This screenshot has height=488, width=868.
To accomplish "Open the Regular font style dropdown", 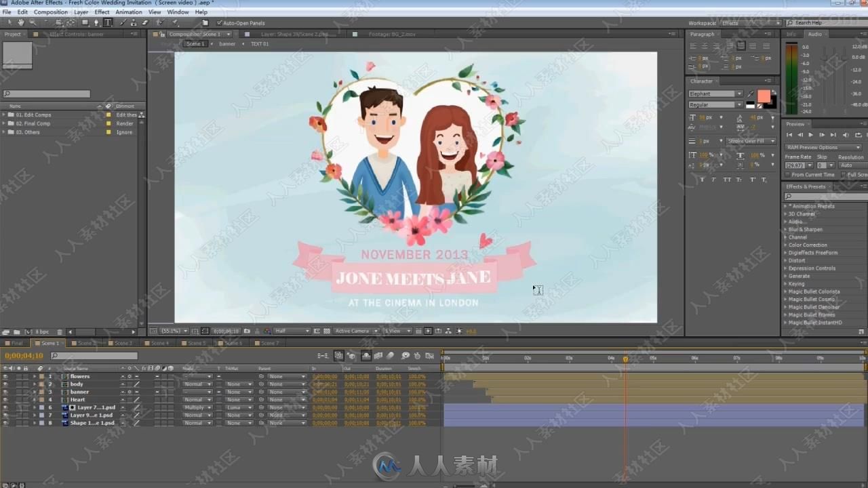I will tap(716, 104).
